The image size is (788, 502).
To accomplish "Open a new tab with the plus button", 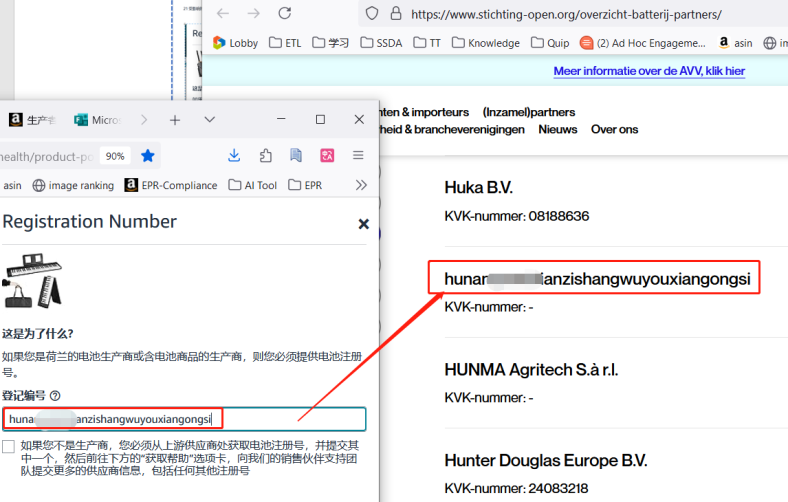I will (x=175, y=120).
